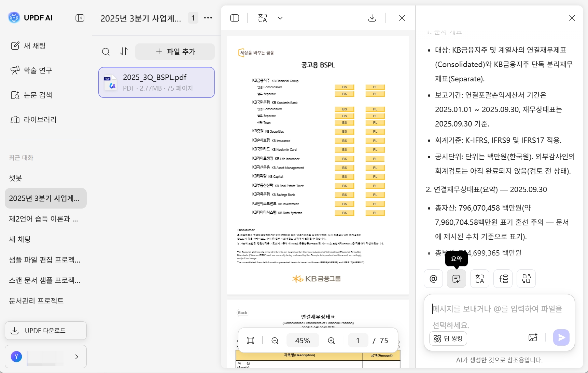Zoom out the PDF with minus magnifier
The width and height of the screenshot is (588, 373).
click(275, 341)
